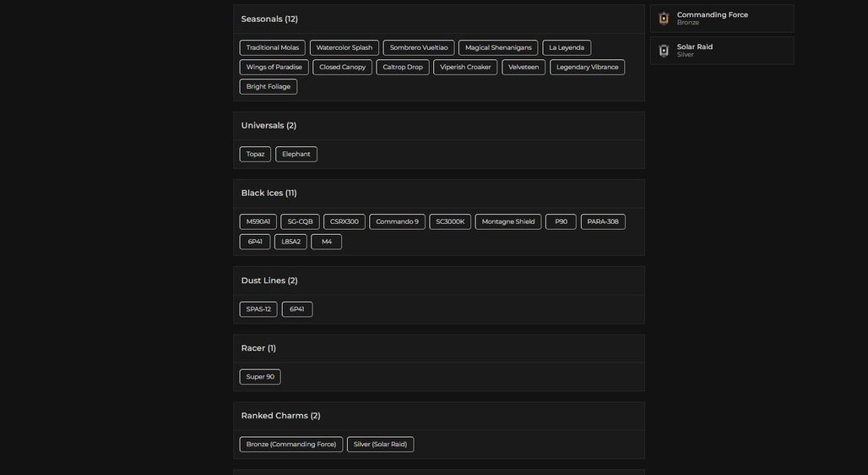868x475 pixels.
Task: Click the Black Ices (11) section header
Action: click(x=269, y=194)
